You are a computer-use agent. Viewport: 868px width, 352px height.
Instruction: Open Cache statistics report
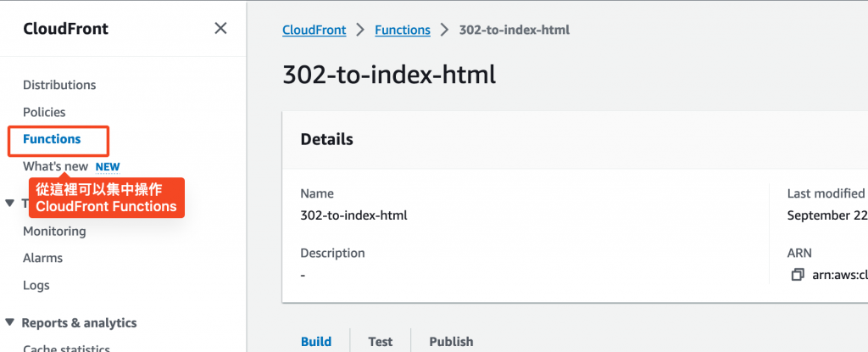[x=66, y=348]
